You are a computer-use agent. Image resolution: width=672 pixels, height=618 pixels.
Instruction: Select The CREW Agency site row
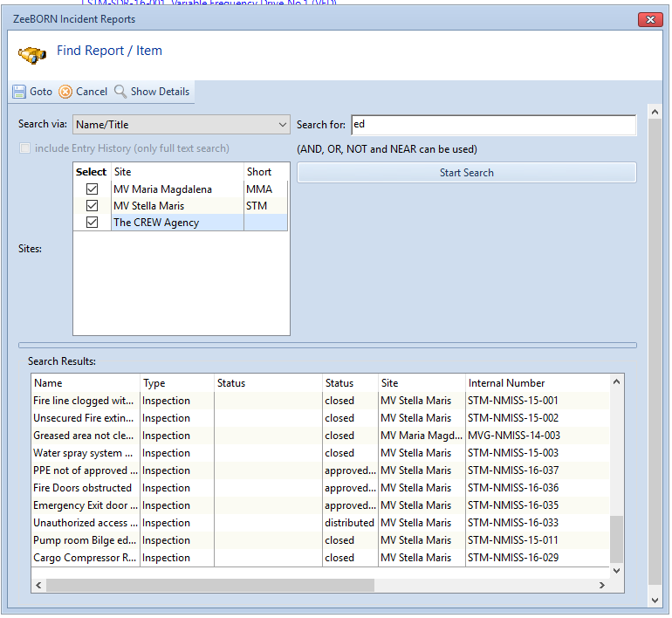pos(181,223)
